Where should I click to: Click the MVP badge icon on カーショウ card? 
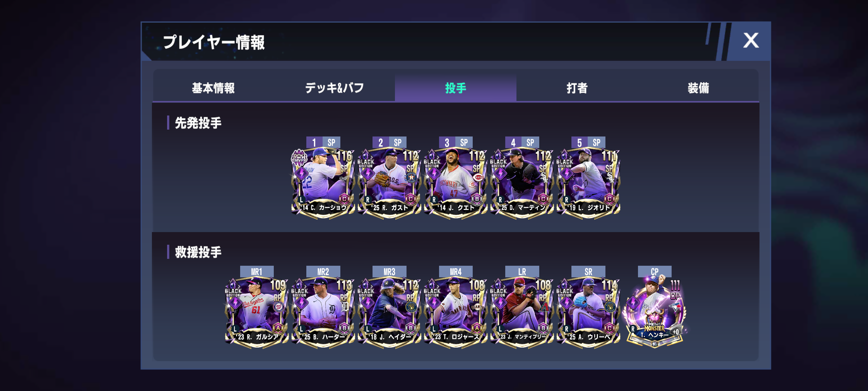click(x=299, y=158)
